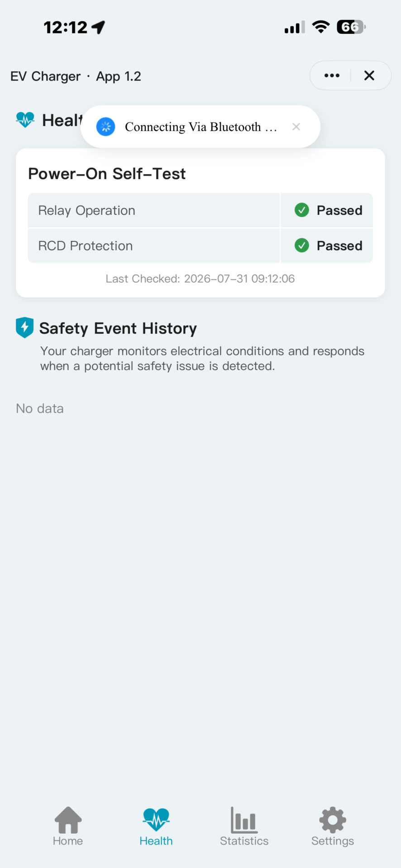Viewport: 401px width, 868px height.
Task: Go to the Home tab
Action: pyautogui.click(x=68, y=827)
